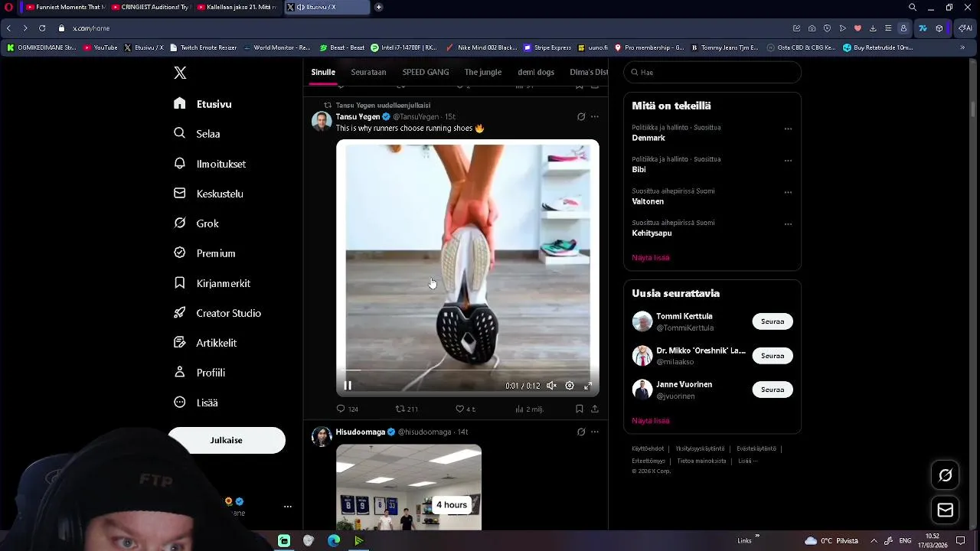The height and width of the screenshot is (551, 980).
Task: Click the X logo in the sidebar
Action: click(x=180, y=73)
